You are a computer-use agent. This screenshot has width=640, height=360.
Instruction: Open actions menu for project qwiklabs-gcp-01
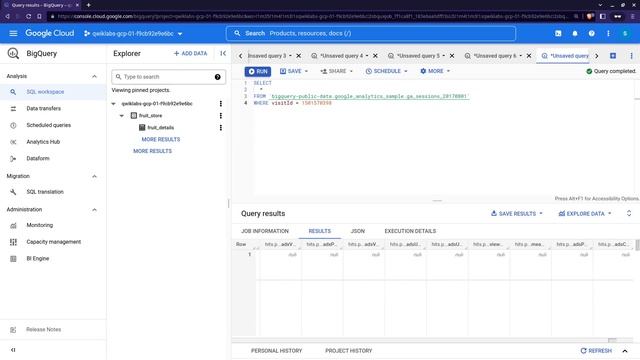(x=221, y=104)
